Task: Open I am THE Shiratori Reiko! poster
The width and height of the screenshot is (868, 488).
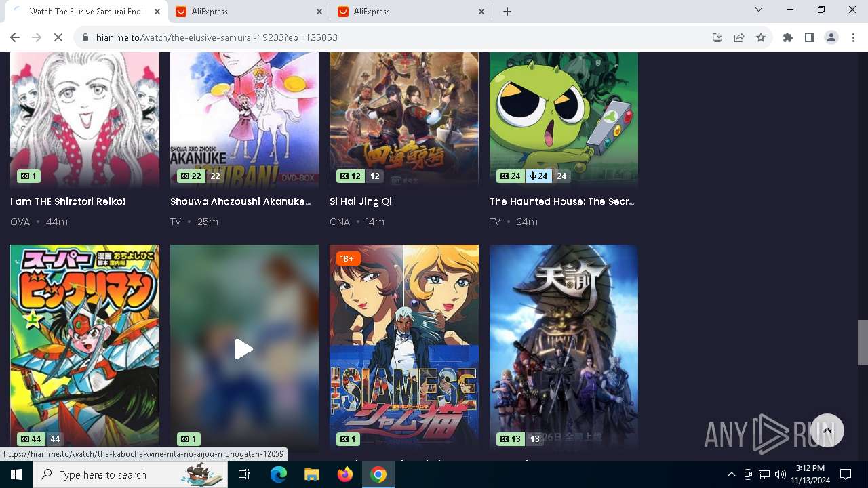Action: (x=85, y=120)
